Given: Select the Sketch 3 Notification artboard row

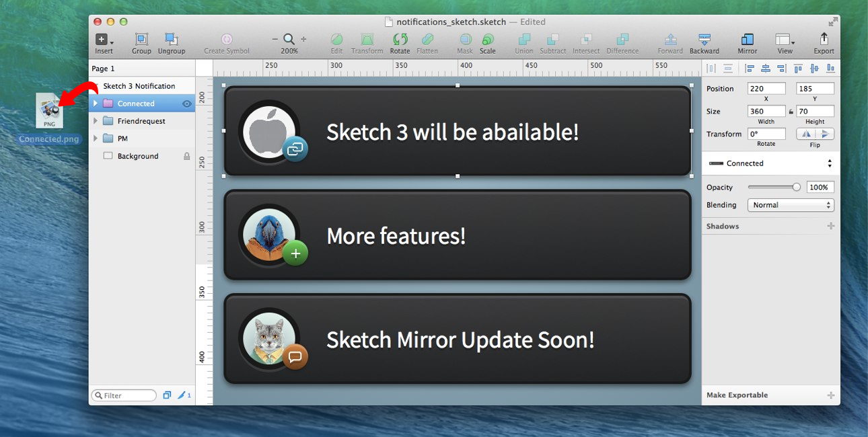Looking at the screenshot, I should coord(142,86).
